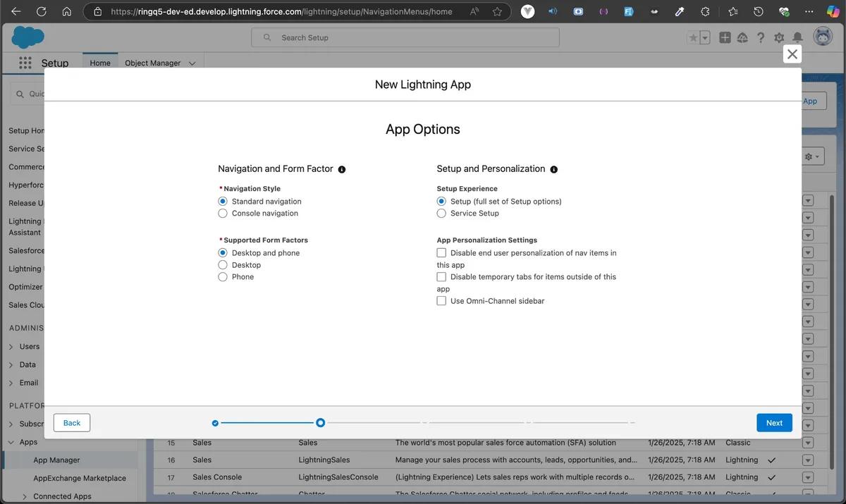The width and height of the screenshot is (846, 504).
Task: Select Phone only form factor
Action: tap(223, 276)
